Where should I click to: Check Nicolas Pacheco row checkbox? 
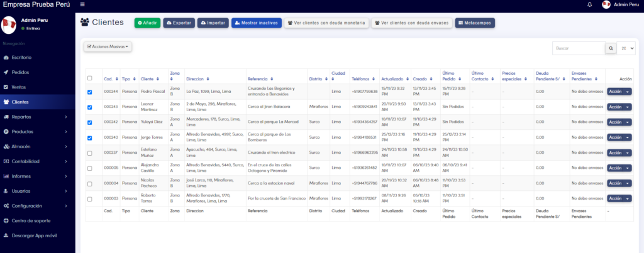90,184
